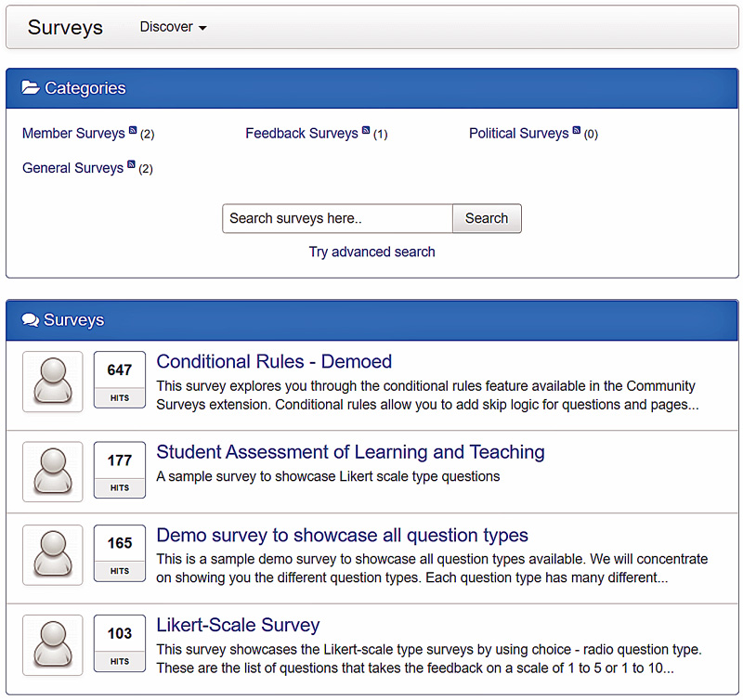Image resolution: width=743 pixels, height=700 pixels.
Task: Open the Member Surveys category
Action: point(73,134)
